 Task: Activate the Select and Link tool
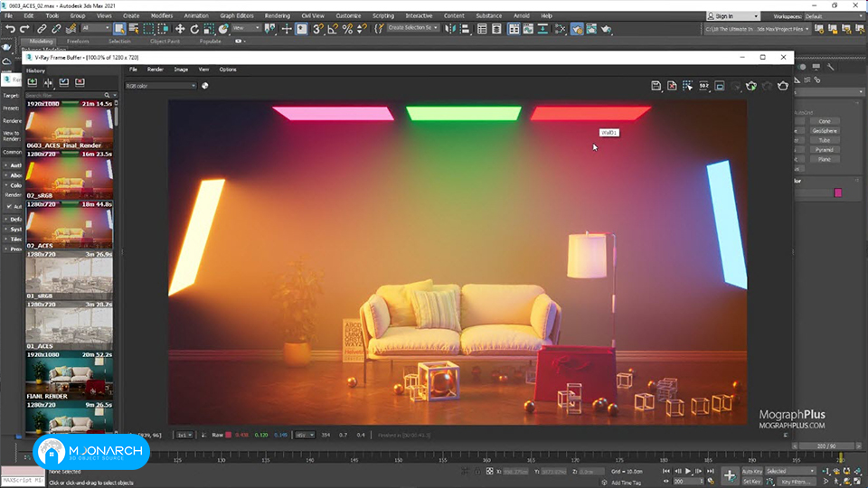42,29
